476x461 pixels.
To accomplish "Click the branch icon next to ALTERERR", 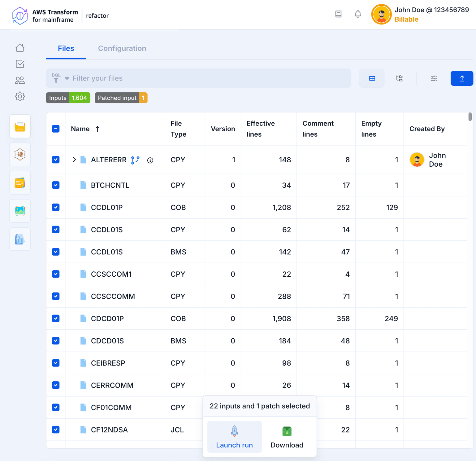I will click(135, 160).
